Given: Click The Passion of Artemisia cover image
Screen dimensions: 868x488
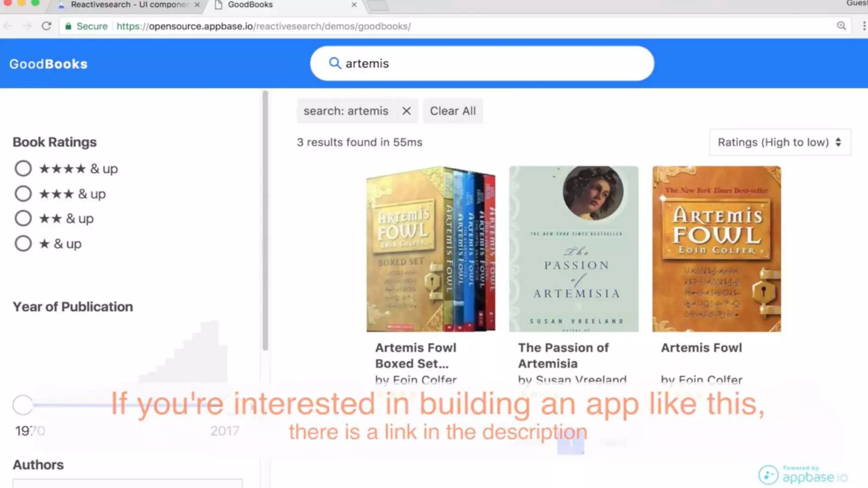Looking at the screenshot, I should [574, 249].
